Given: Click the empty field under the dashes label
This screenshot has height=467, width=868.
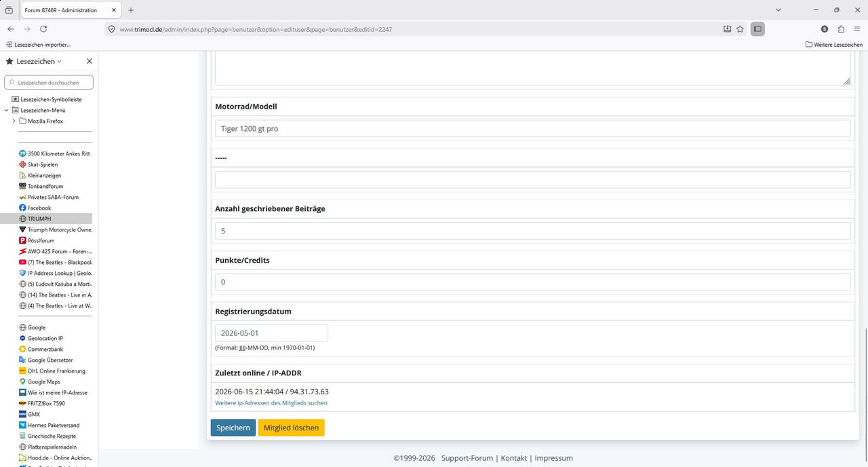Looking at the screenshot, I should [532, 180].
